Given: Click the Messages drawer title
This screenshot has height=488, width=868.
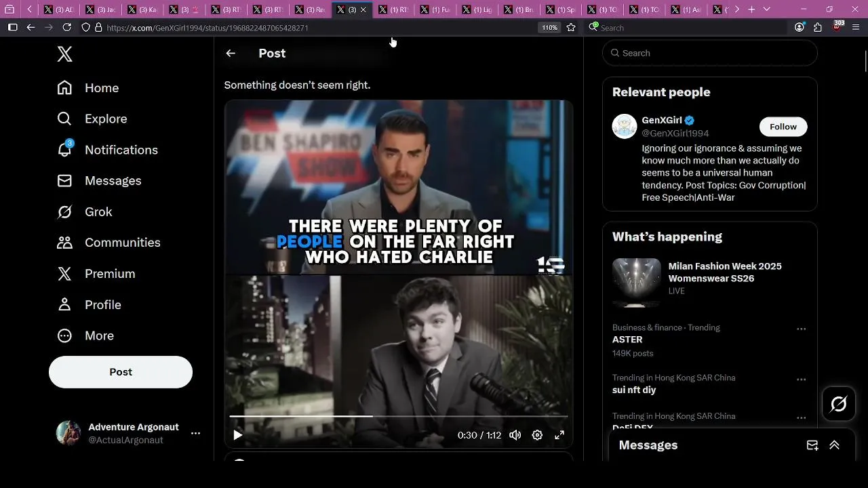Looking at the screenshot, I should point(648,445).
